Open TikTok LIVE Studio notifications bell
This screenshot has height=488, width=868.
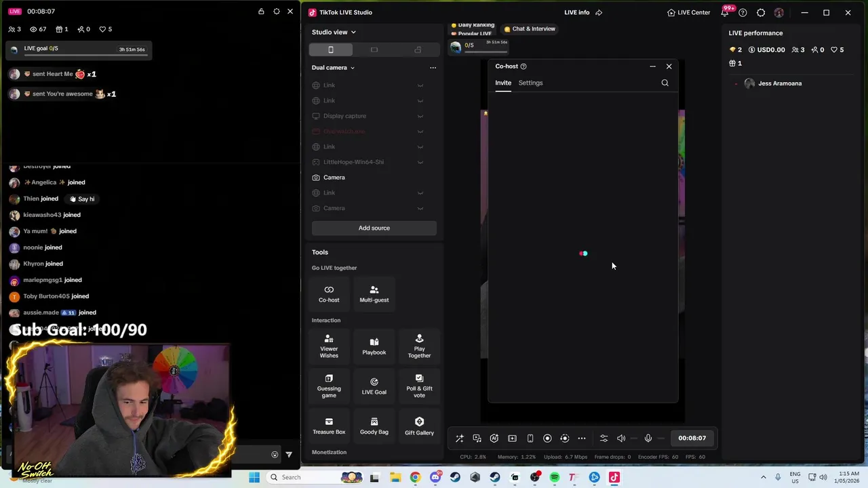tap(724, 12)
